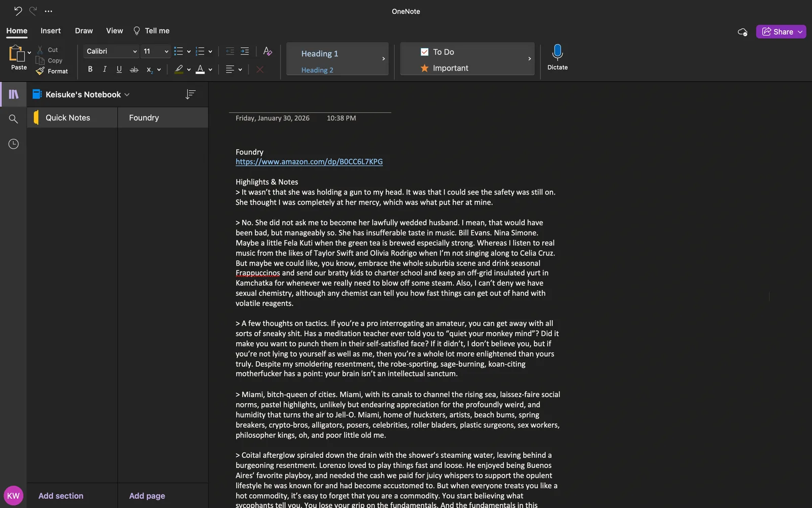Open the Share dropdown arrow

(800, 31)
